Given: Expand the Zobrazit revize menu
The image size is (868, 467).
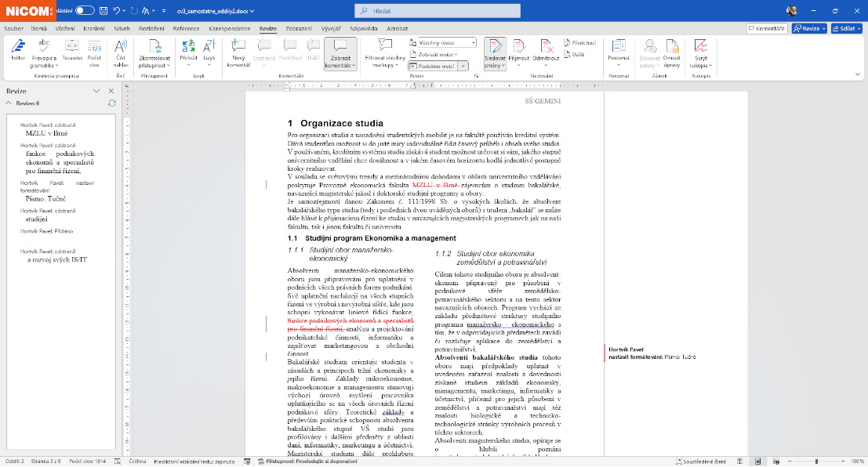Looking at the screenshot, I should pos(434,54).
